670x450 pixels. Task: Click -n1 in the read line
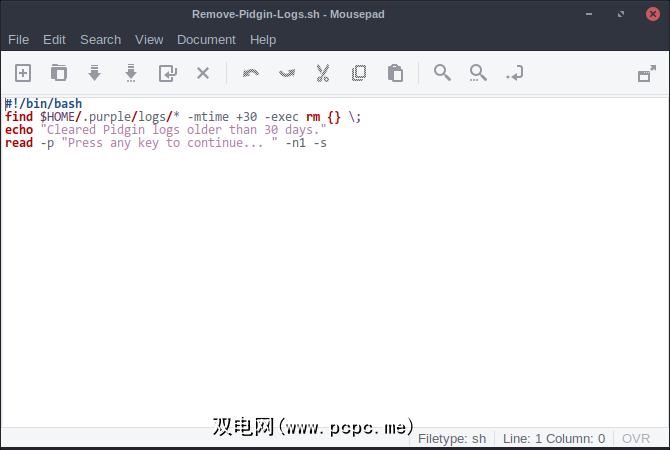(296, 143)
